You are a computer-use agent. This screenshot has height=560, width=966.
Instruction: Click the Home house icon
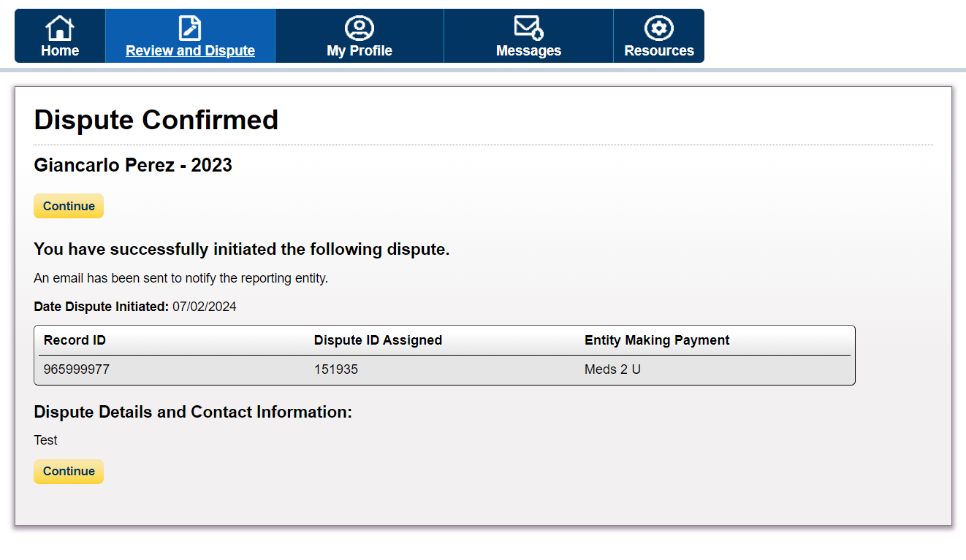(60, 28)
